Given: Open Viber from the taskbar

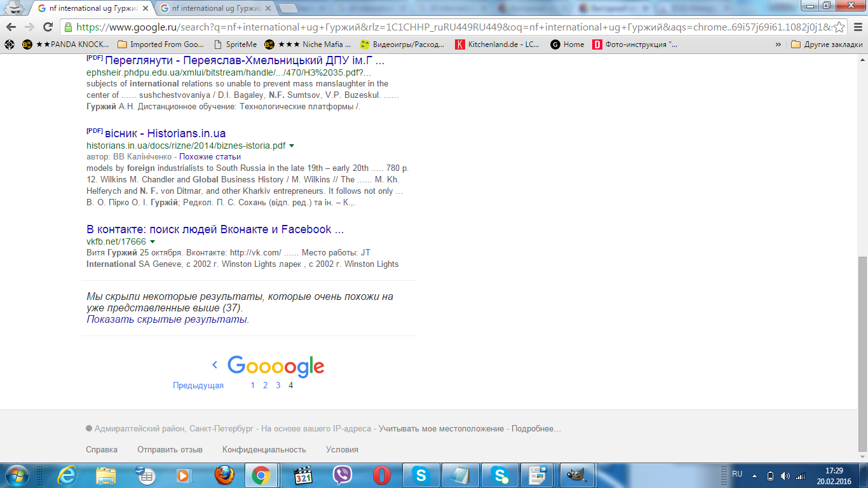Looking at the screenshot, I should pos(342,475).
